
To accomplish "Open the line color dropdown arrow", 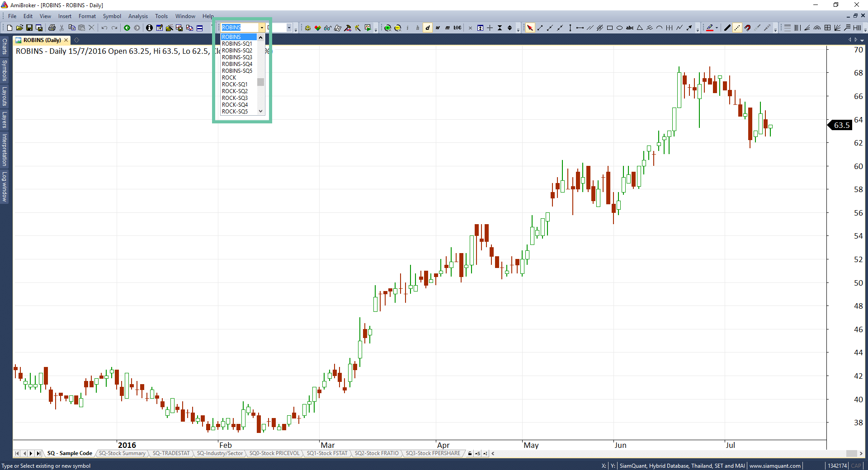I will (717, 28).
